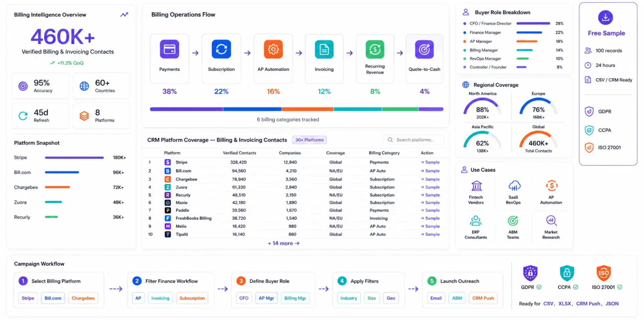The image size is (644, 328).
Task: Click the Search platforms input field
Action: [413, 140]
